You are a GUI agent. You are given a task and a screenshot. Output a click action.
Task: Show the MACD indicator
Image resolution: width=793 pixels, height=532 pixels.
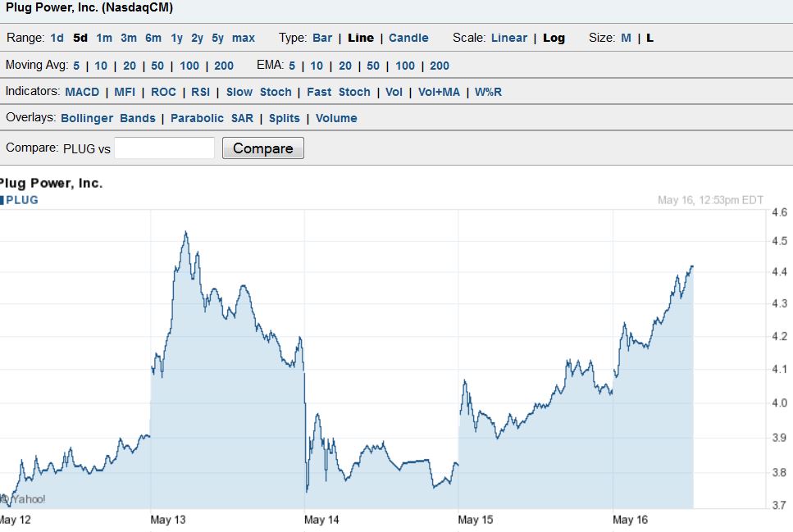82,92
